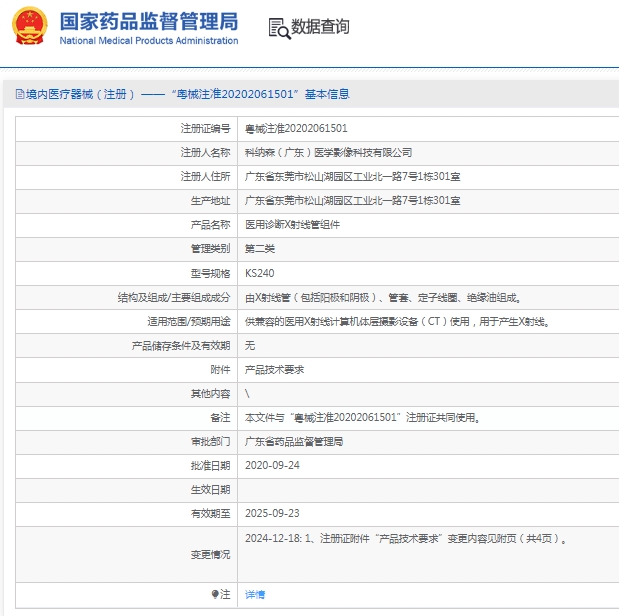
Task: Select the composition text starting 由X射线管
Action: tap(383, 297)
